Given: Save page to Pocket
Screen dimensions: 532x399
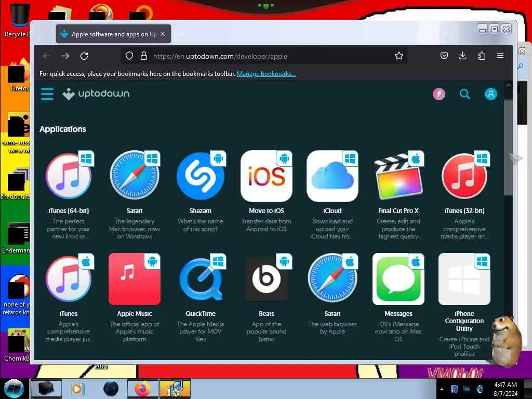Looking at the screenshot, I should [x=444, y=56].
